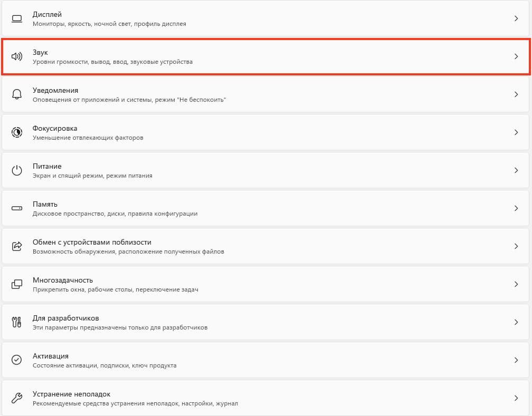Screen dimensions: 532x416
Task: Click the Память storage drive icon
Action: [x=17, y=208]
